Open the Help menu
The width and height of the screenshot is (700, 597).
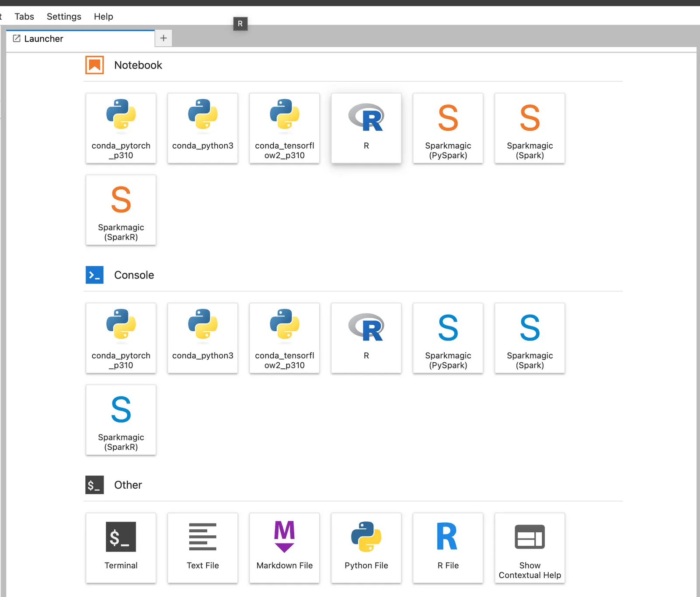click(103, 17)
